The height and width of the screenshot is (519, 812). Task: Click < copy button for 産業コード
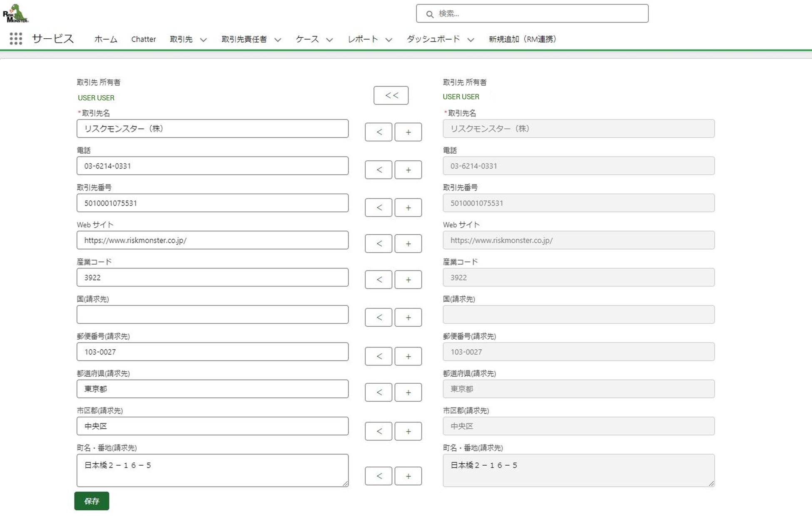[378, 280]
